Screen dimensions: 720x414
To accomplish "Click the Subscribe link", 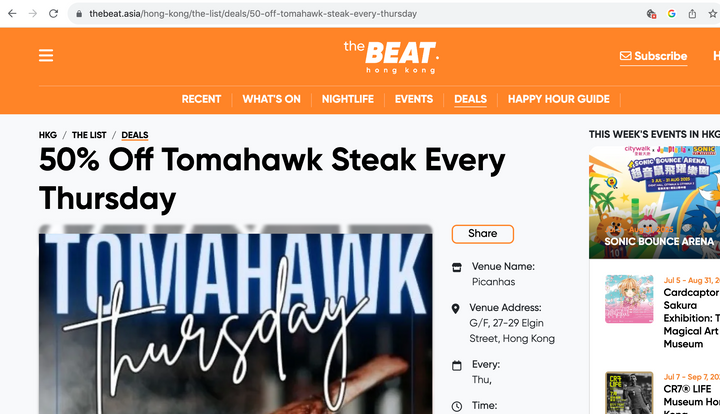I will [653, 56].
